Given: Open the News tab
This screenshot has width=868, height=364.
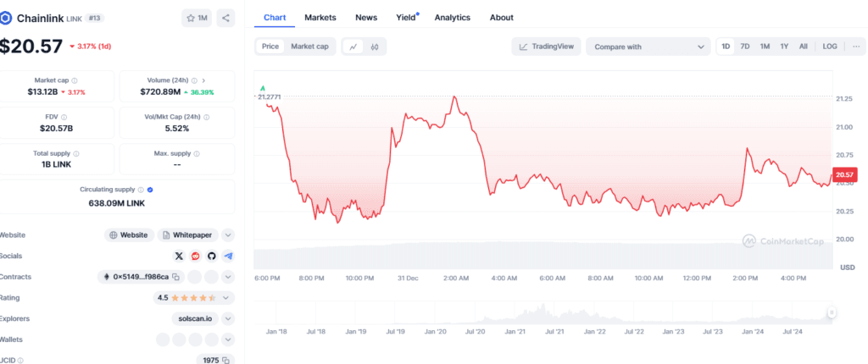Looking at the screenshot, I should pos(366,17).
